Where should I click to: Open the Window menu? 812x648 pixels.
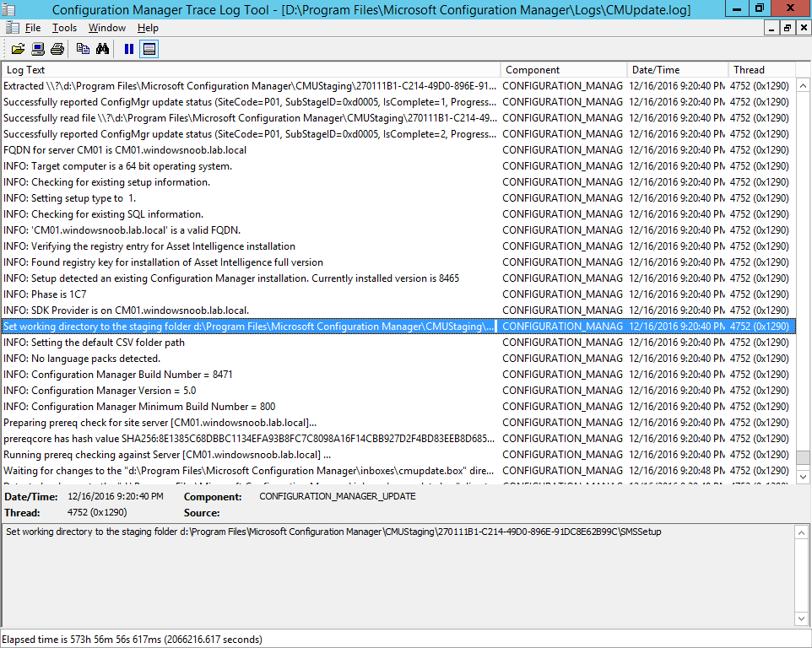(106, 28)
